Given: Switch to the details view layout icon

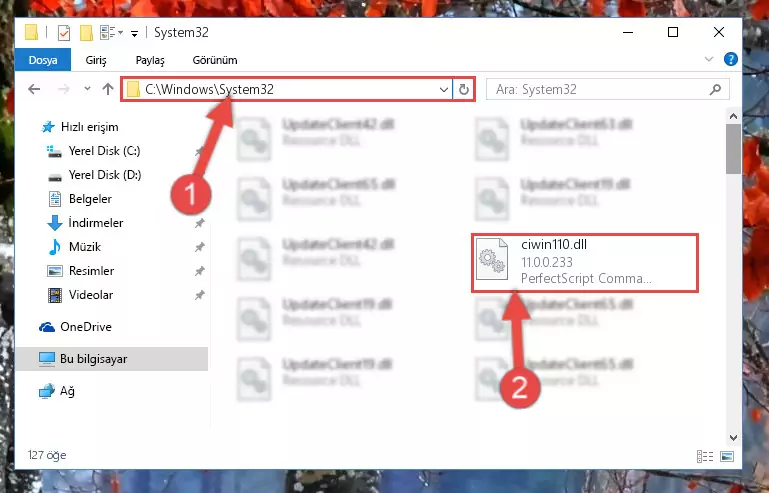Looking at the screenshot, I should pyautogui.click(x=705, y=456).
